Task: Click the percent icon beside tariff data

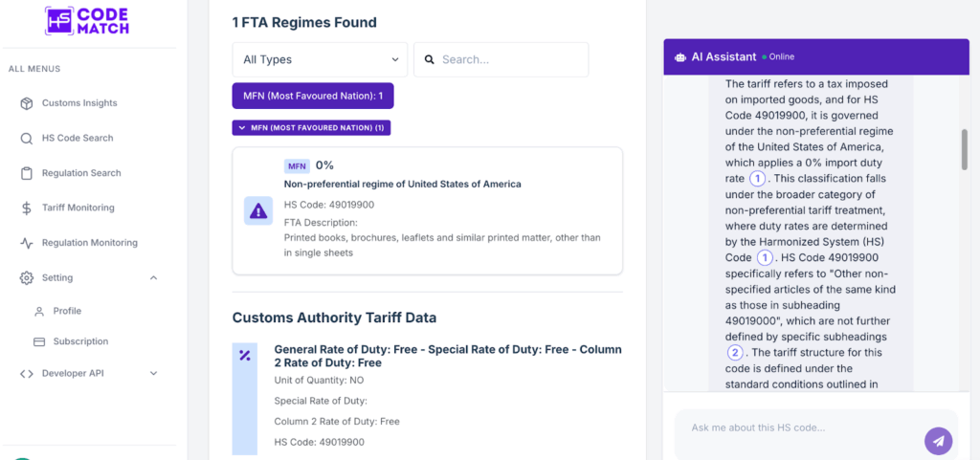Action: click(x=245, y=356)
